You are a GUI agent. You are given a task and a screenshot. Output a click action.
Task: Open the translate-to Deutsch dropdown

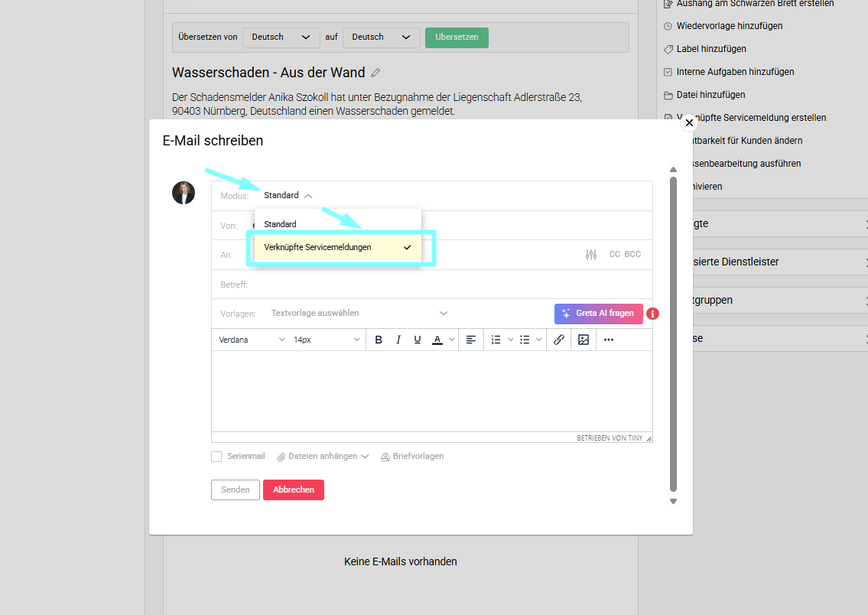coord(382,37)
